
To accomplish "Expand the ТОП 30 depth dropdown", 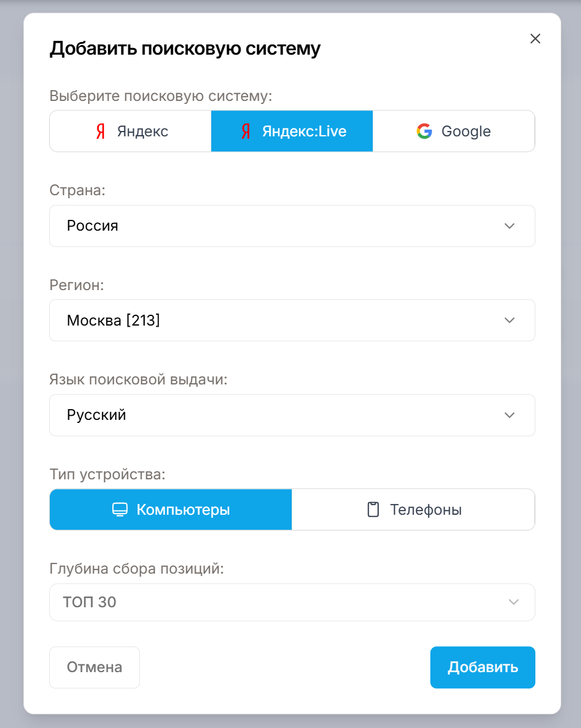I will (292, 602).
